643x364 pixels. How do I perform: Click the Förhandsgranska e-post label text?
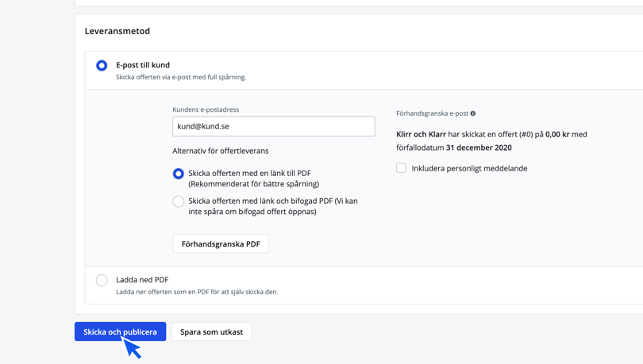[x=432, y=113]
